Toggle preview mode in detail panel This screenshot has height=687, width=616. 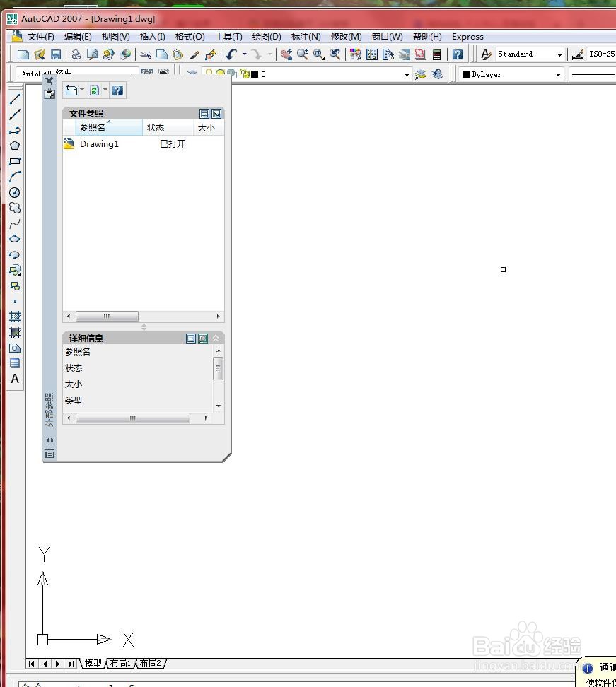[x=203, y=339]
